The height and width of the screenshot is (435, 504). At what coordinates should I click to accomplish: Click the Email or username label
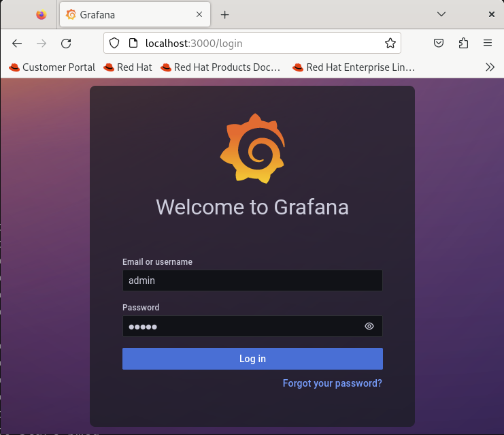point(157,262)
